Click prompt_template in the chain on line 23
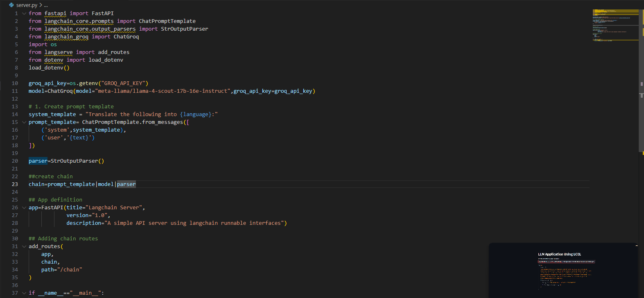 [x=71, y=184]
